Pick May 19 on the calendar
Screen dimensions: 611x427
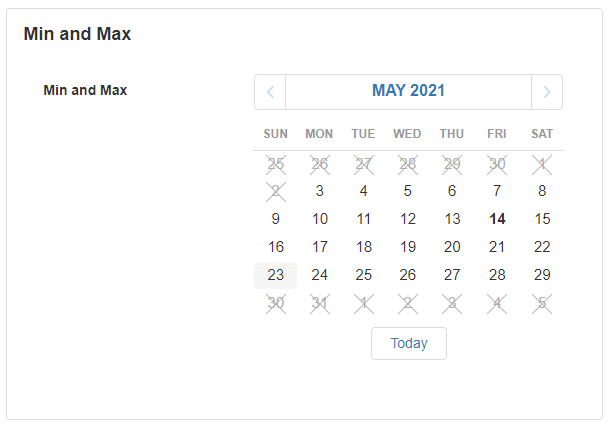(x=408, y=247)
